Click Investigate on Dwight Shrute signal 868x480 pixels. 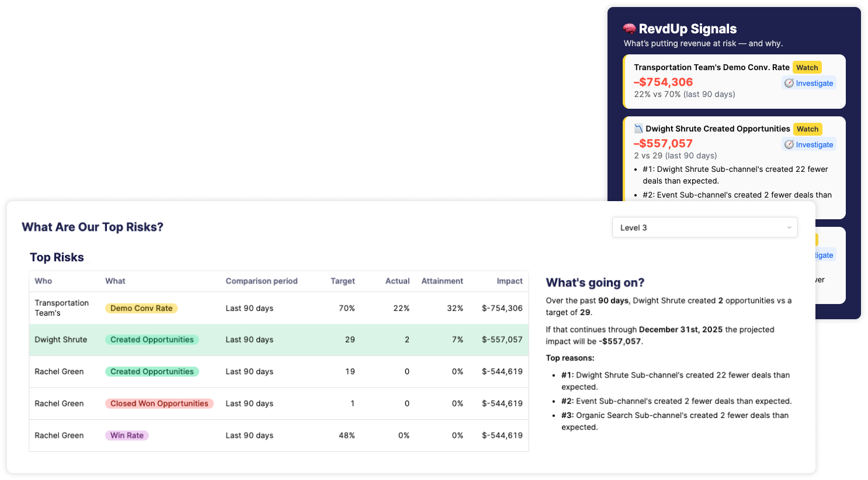point(814,144)
